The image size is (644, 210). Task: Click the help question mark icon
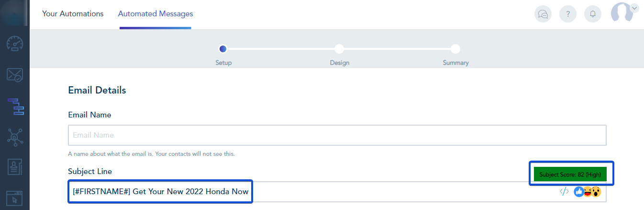point(568,14)
